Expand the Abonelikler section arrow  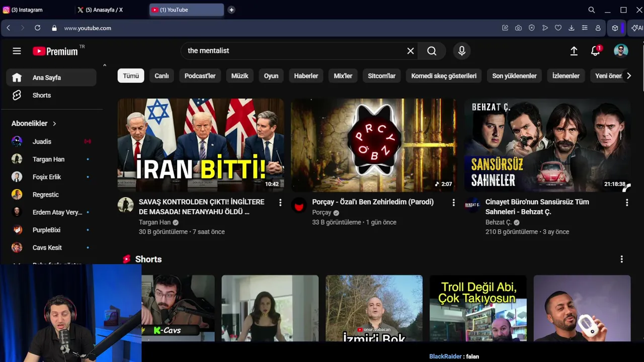54,124
